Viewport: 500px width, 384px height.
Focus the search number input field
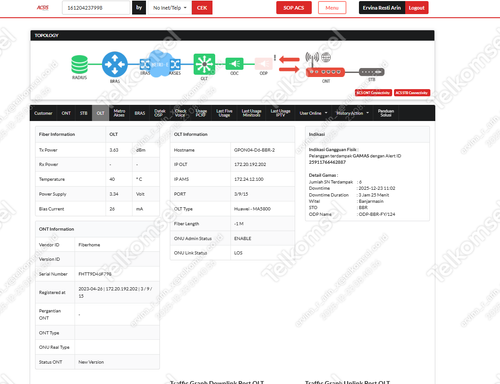[x=96, y=8]
